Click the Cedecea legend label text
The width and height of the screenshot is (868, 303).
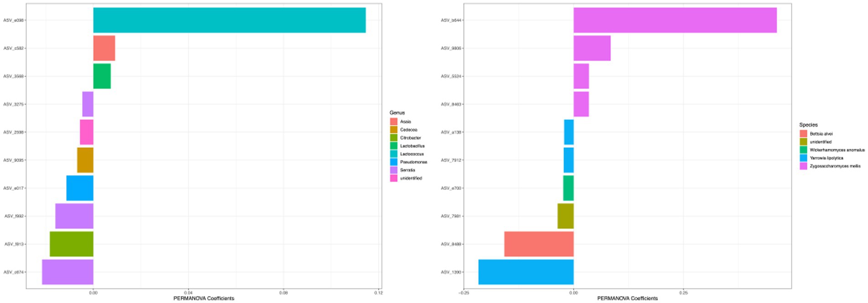408,130
